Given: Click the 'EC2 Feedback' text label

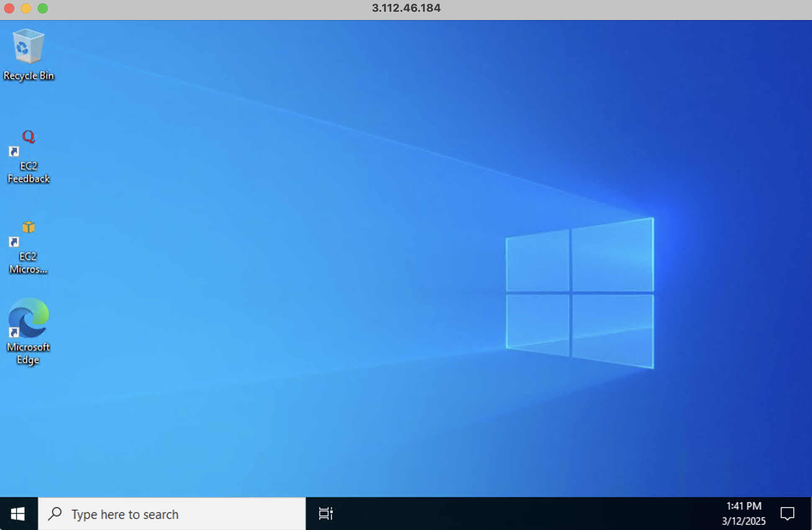Looking at the screenshot, I should (28, 172).
